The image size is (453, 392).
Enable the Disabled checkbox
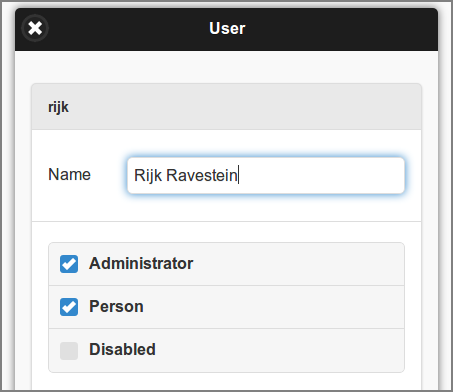coord(69,351)
